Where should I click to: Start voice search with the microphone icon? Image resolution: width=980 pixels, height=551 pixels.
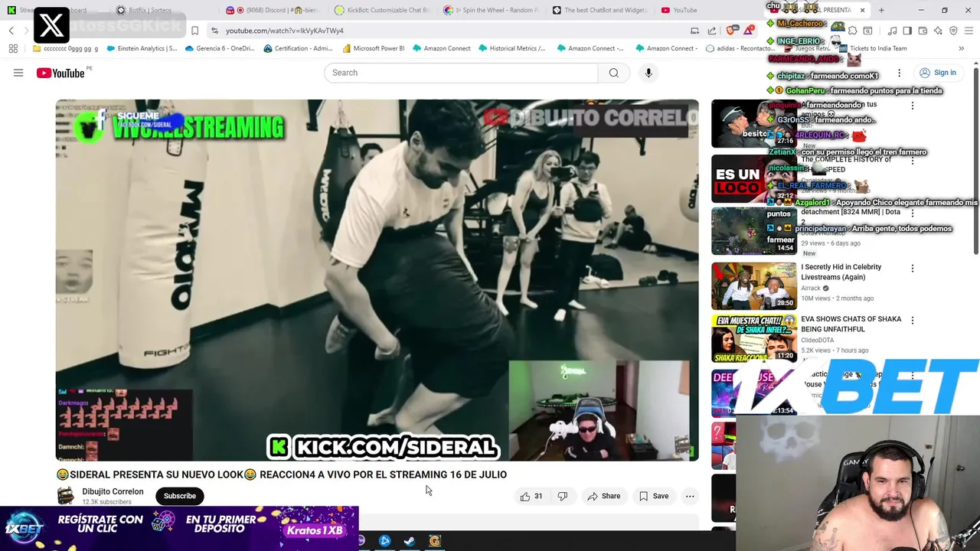[648, 73]
